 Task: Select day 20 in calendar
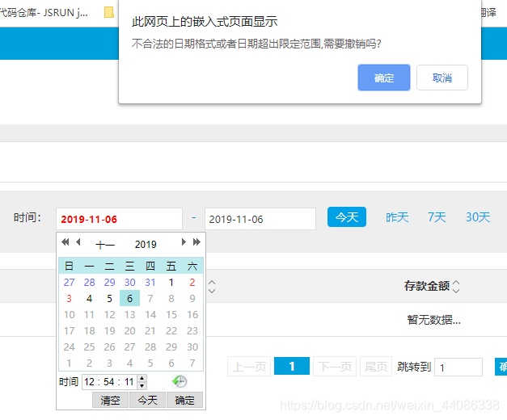tap(129, 330)
